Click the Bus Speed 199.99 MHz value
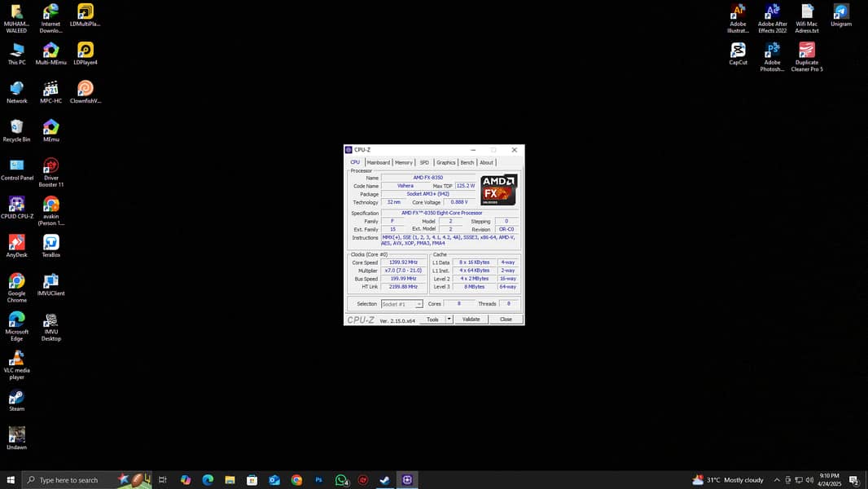This screenshot has height=489, width=868. coord(403,279)
